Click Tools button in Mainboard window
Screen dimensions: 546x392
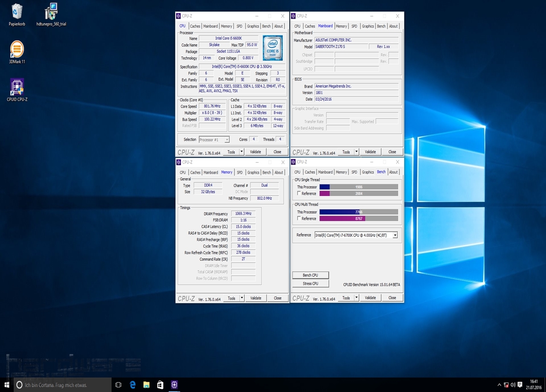tap(346, 152)
